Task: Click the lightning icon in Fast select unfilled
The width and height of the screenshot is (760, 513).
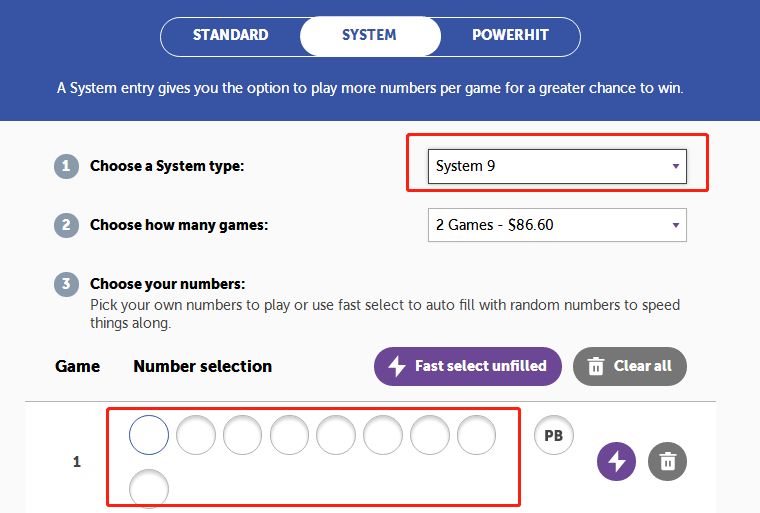Action: [397, 366]
